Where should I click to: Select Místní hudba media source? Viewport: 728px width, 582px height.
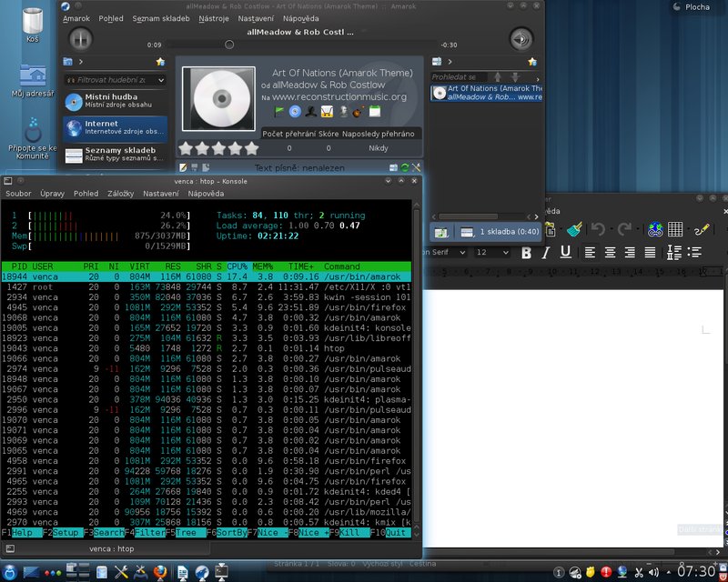tap(116, 101)
